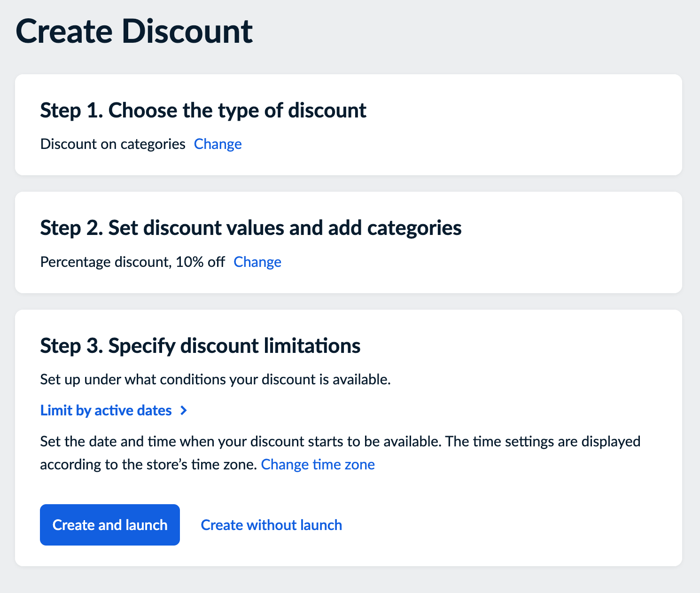The image size is (700, 593).
Task: Click the word 'launch' in the blue button
Action: (x=147, y=525)
